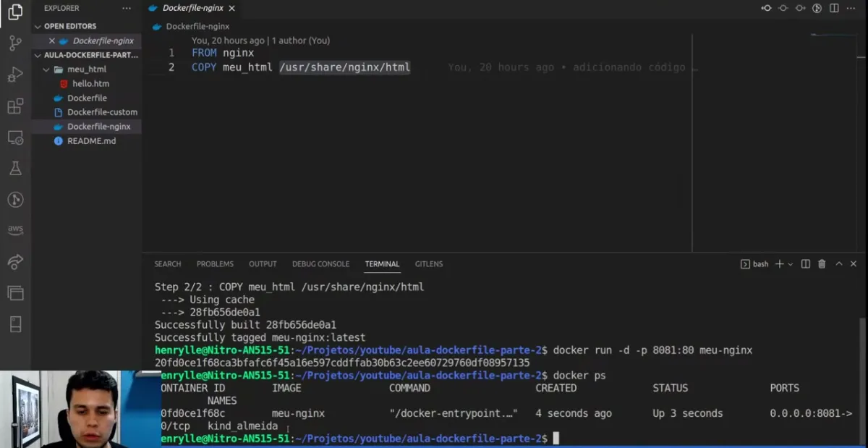This screenshot has height=448, width=868.
Task: Select the Terminal panel tab
Action: tap(382, 264)
